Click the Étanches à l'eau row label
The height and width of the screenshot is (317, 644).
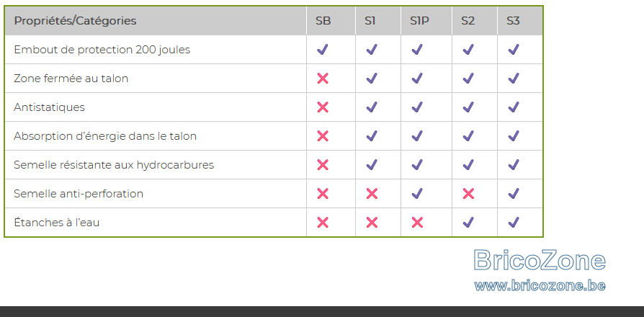coord(57,223)
